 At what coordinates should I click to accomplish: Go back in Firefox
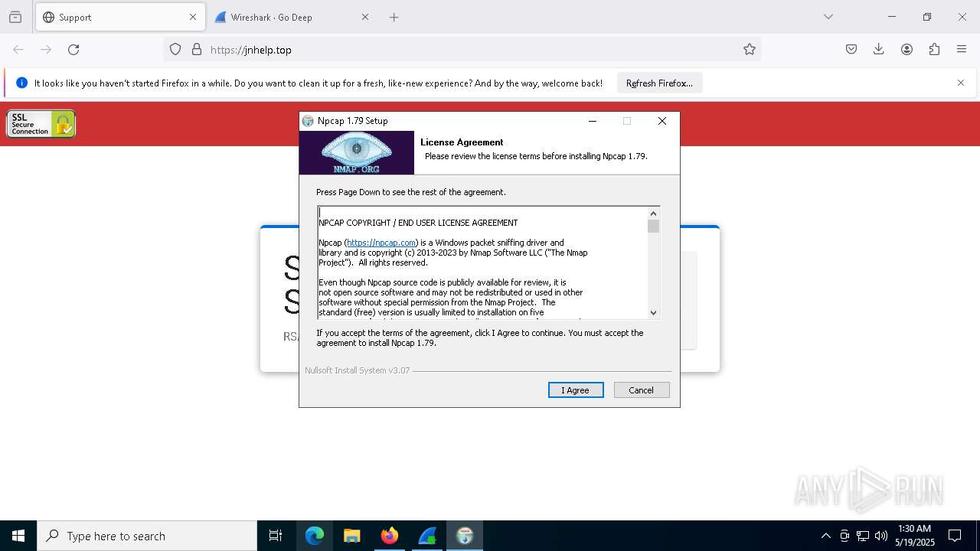(18, 50)
